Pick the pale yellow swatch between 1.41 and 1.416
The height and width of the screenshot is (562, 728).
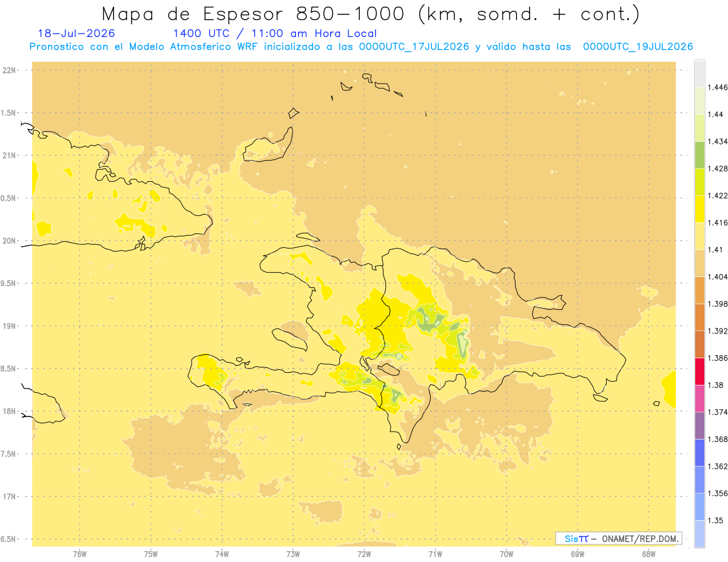point(699,236)
